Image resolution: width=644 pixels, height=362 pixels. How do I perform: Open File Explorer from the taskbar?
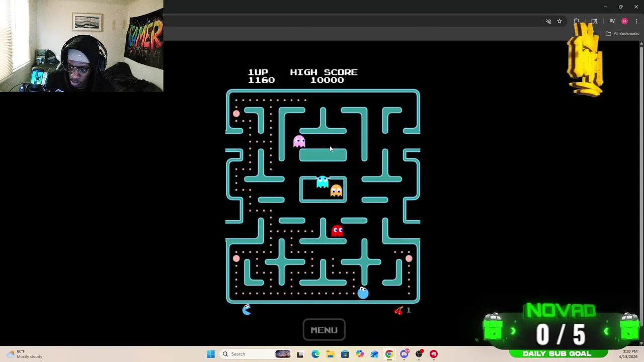(x=330, y=354)
